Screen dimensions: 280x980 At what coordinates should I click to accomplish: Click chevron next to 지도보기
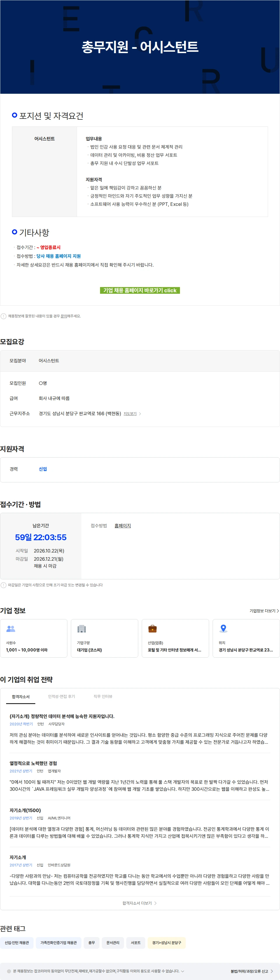click(x=140, y=413)
